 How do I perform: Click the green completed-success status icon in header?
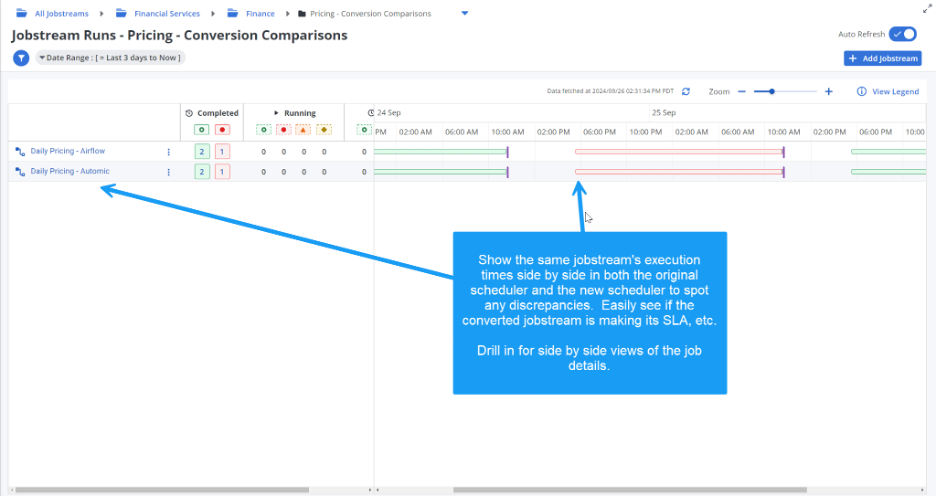pyautogui.click(x=202, y=129)
